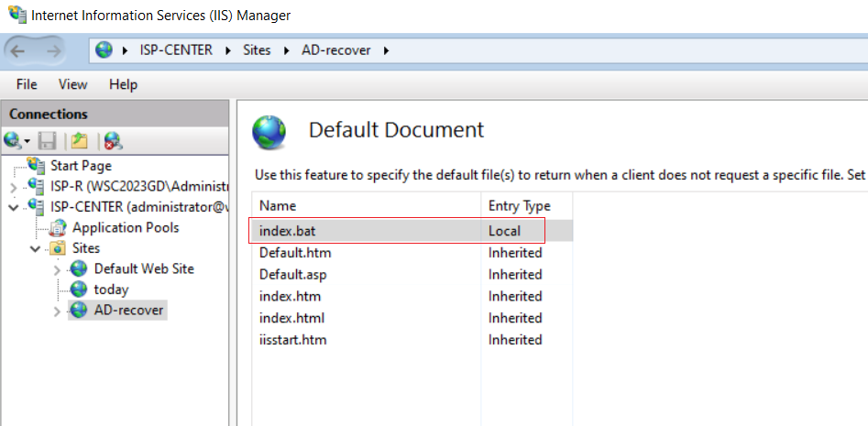Click the Save Current Connections disk icon
868x426 pixels.
click(47, 142)
